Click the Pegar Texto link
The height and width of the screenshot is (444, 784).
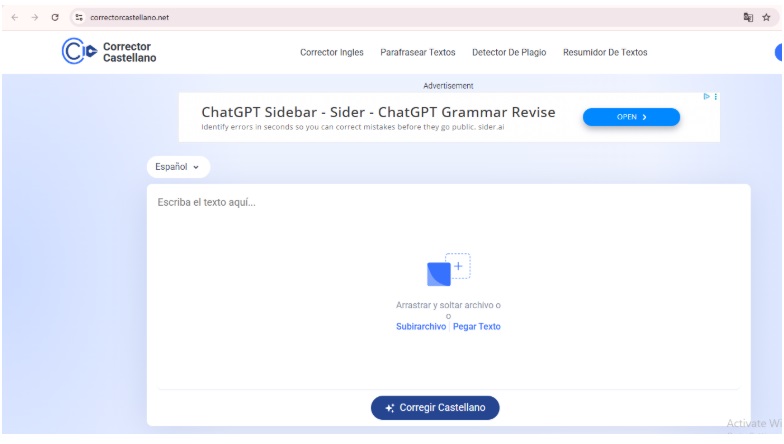(x=477, y=326)
